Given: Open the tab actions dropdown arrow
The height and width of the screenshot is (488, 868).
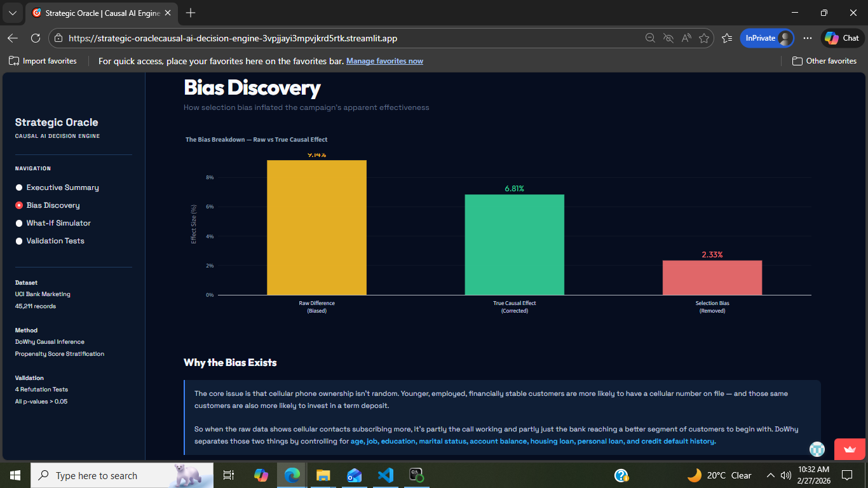Looking at the screenshot, I should (x=13, y=13).
